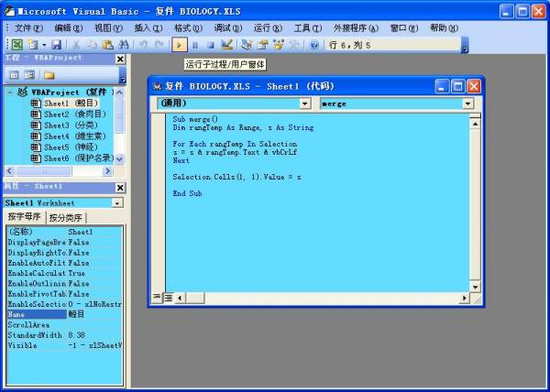Screen dimensions: 550x392
Task: Open the Standard toolbar options arrow at right end
Action: point(465,45)
